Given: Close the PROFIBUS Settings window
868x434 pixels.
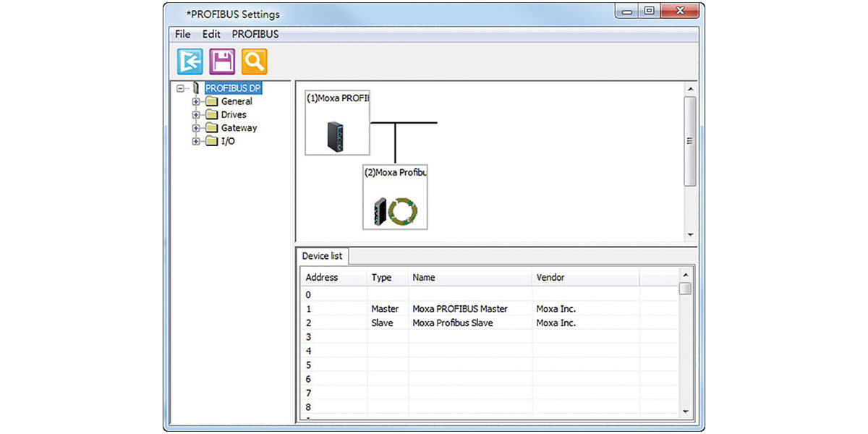Looking at the screenshot, I should pyautogui.click(x=678, y=11).
